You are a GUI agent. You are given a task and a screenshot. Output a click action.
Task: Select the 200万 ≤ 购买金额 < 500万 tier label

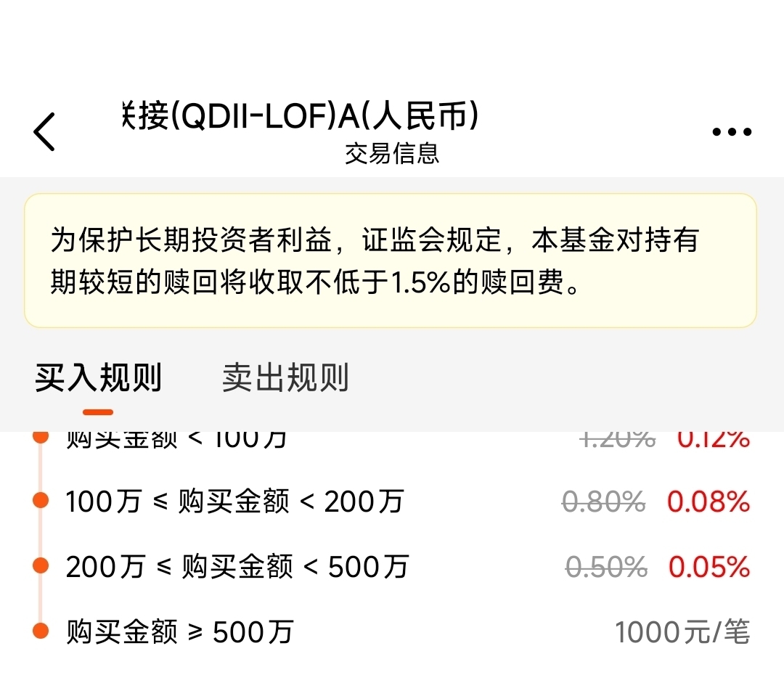click(x=237, y=566)
